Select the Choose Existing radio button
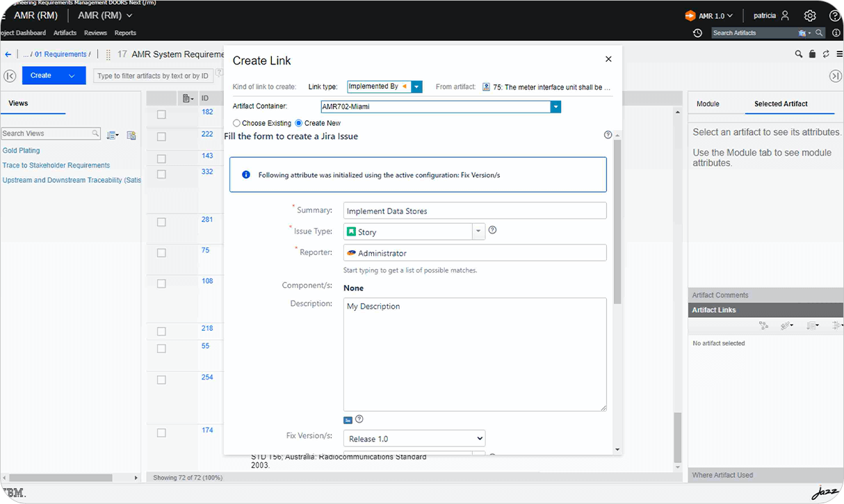Screen dimensions: 844x504 (x=236, y=123)
